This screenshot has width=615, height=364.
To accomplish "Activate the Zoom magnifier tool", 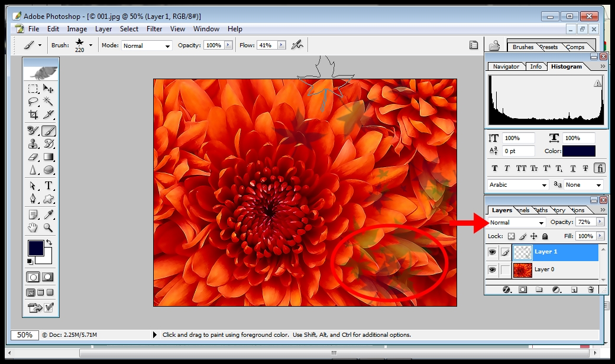I will pyautogui.click(x=48, y=227).
